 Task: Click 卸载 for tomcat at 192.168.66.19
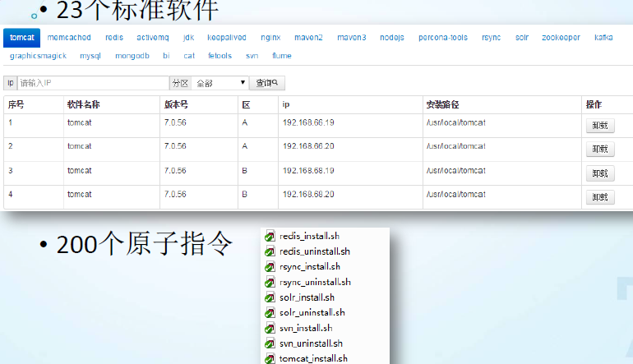[x=600, y=126]
